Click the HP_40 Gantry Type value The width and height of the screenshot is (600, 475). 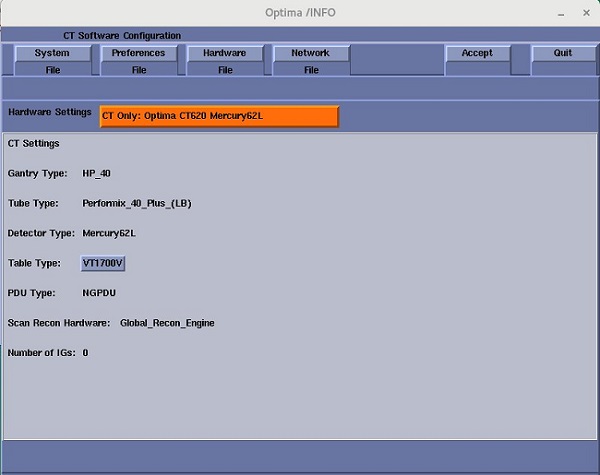click(97, 173)
